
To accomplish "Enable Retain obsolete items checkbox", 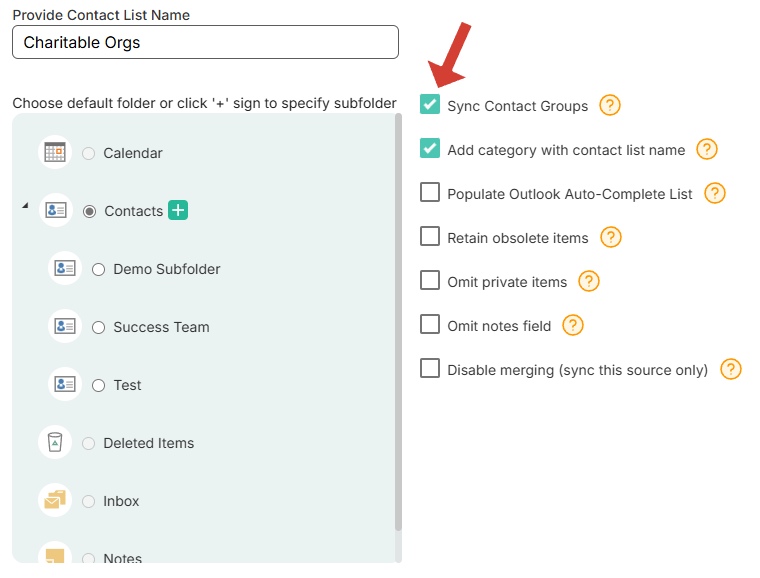I will (430, 236).
